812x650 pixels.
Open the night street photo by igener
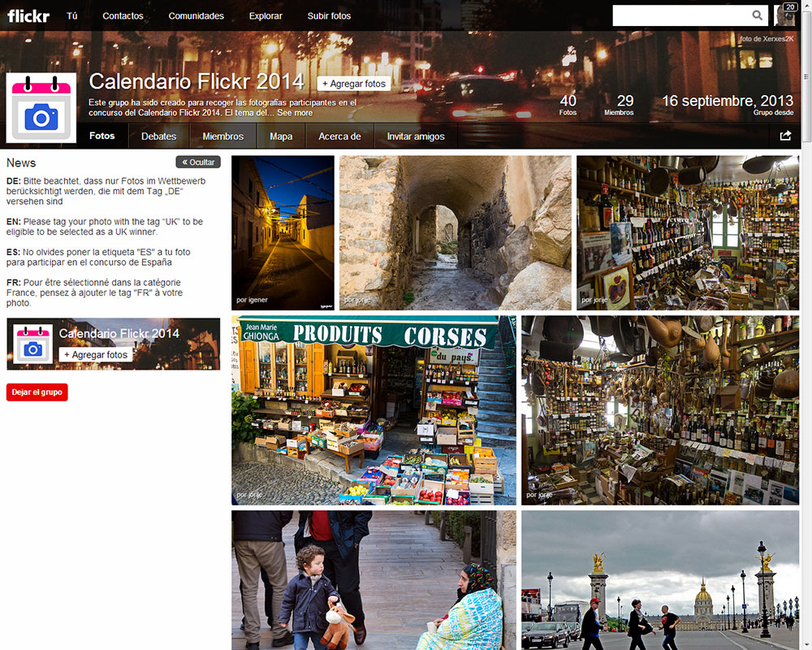pyautogui.click(x=283, y=232)
